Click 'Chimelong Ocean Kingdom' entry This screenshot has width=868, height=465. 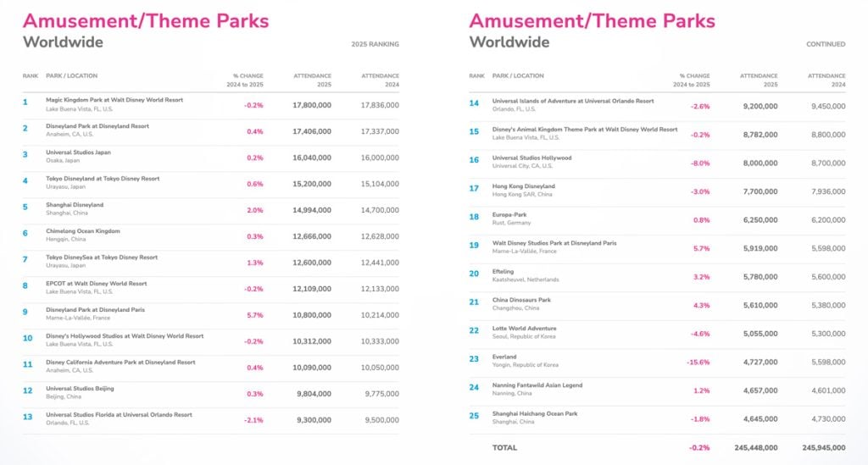click(82, 231)
